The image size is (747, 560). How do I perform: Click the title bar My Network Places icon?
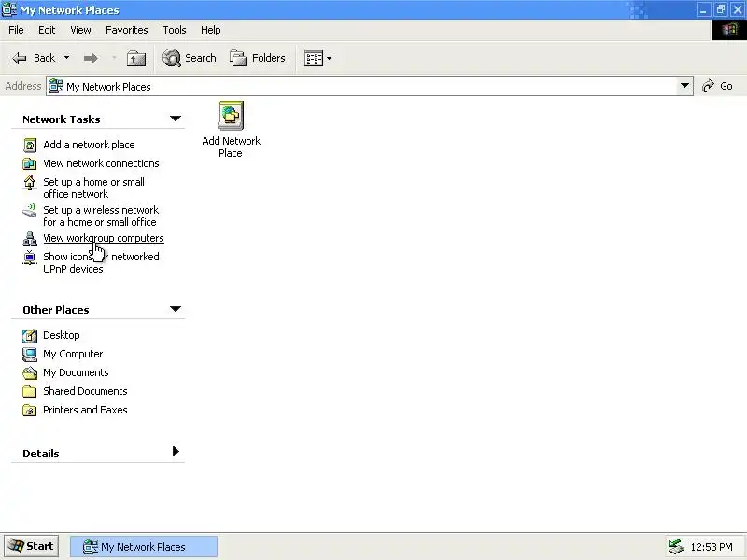tap(9, 9)
